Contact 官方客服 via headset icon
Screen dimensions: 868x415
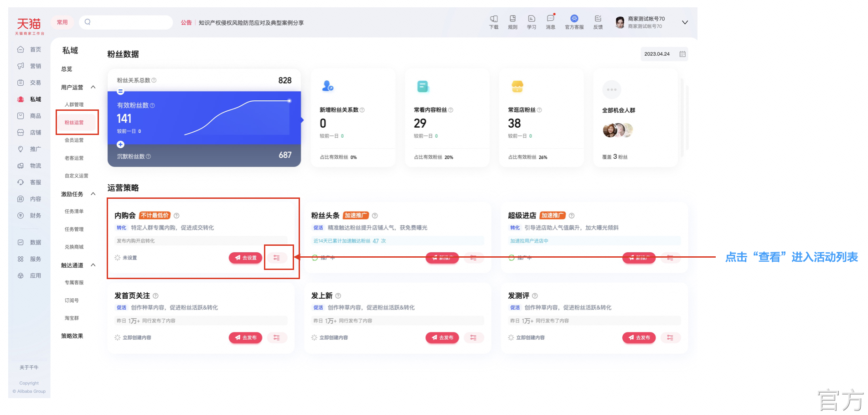pos(574,19)
